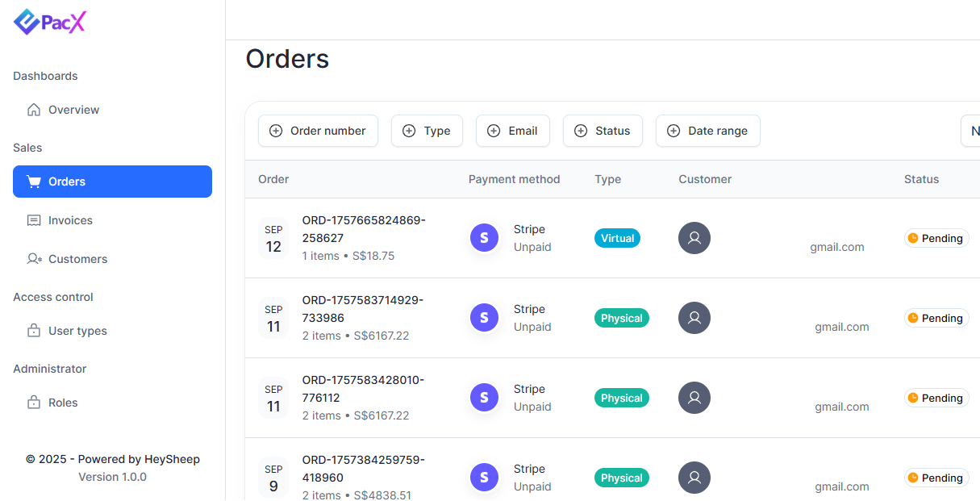Open the Order number filter
980x501 pixels.
tap(318, 131)
